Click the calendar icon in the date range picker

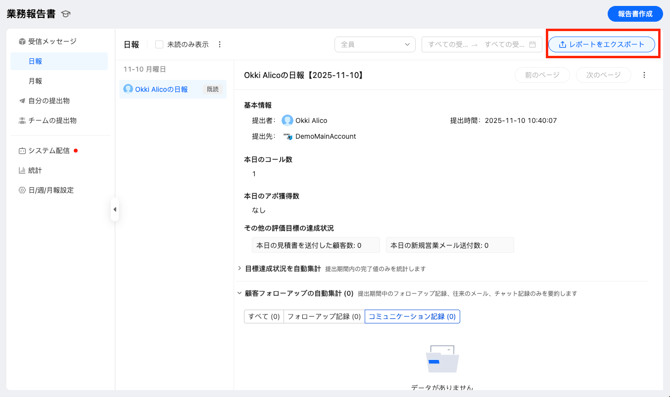coord(532,44)
